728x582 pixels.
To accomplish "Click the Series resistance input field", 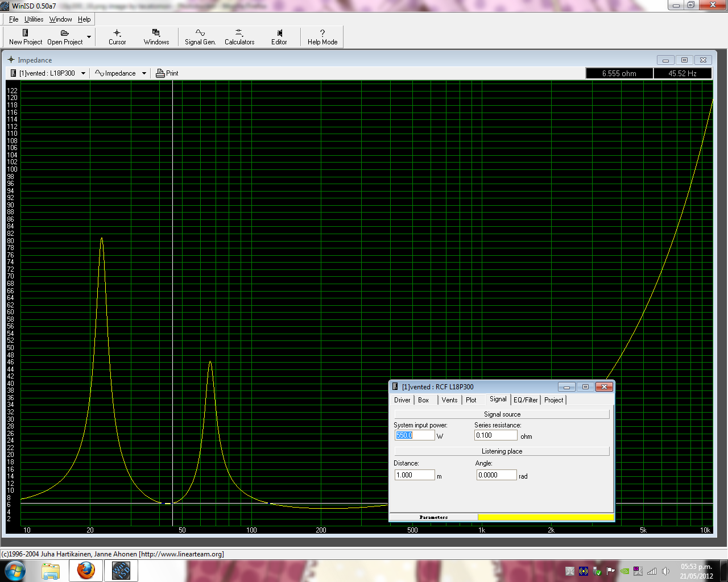I will 495,435.
